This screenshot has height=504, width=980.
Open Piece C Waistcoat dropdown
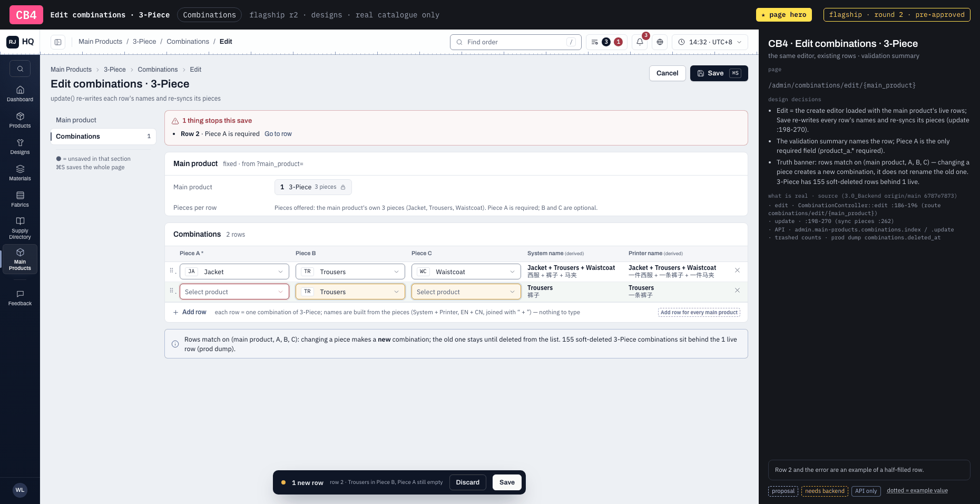pyautogui.click(x=466, y=272)
